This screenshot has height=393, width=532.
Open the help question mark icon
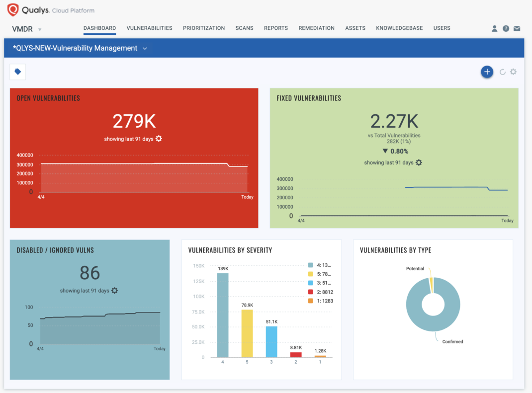click(x=506, y=28)
